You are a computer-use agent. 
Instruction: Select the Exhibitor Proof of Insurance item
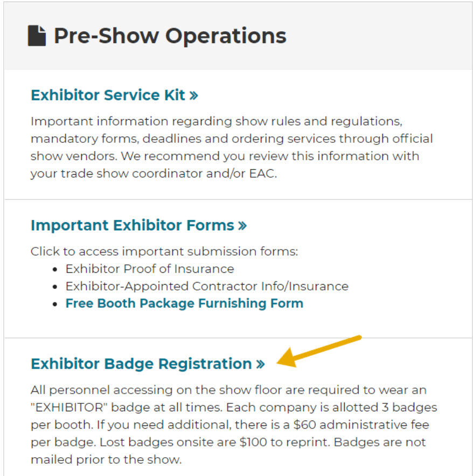point(150,268)
